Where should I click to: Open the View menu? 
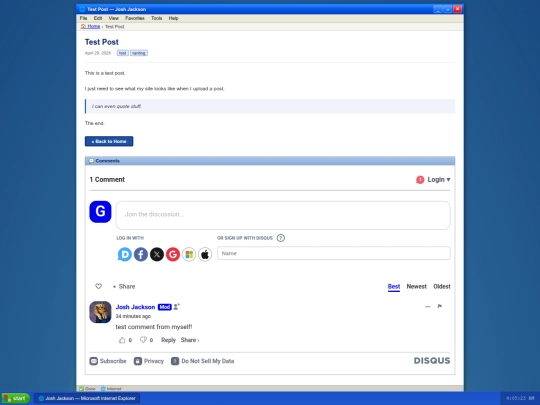click(x=114, y=18)
